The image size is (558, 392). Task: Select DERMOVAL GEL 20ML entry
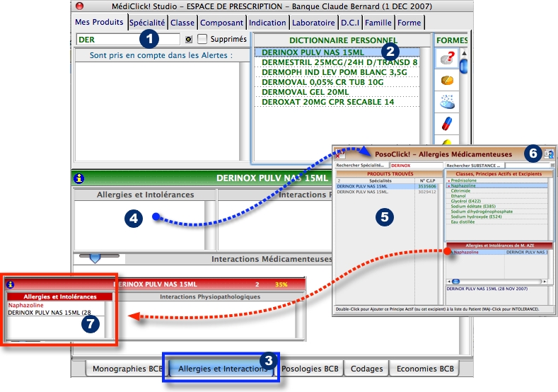(x=337, y=92)
